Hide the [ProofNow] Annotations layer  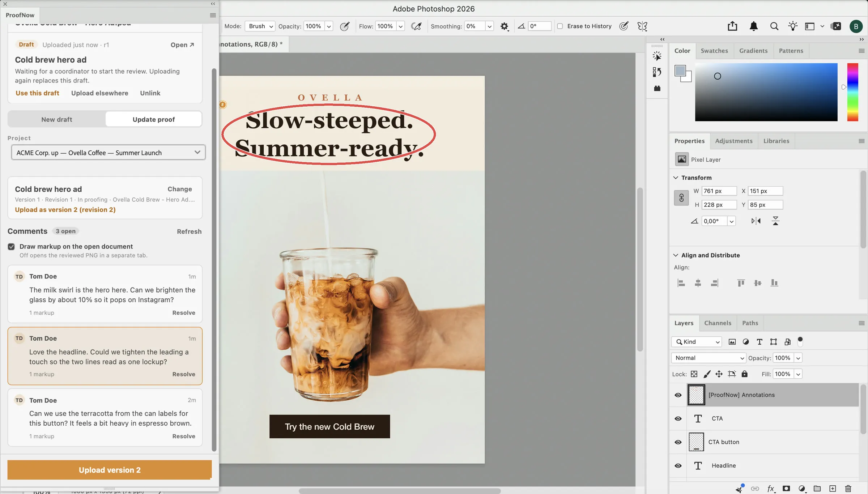click(678, 395)
